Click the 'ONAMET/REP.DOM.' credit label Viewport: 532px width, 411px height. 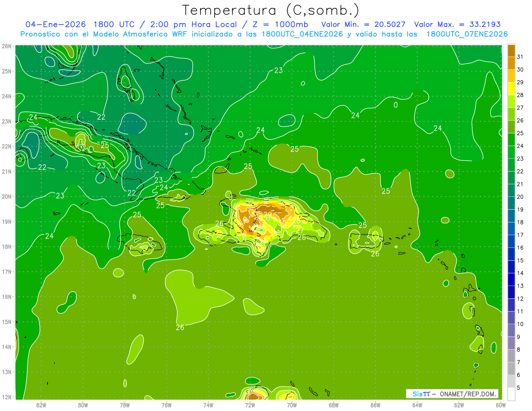click(468, 394)
